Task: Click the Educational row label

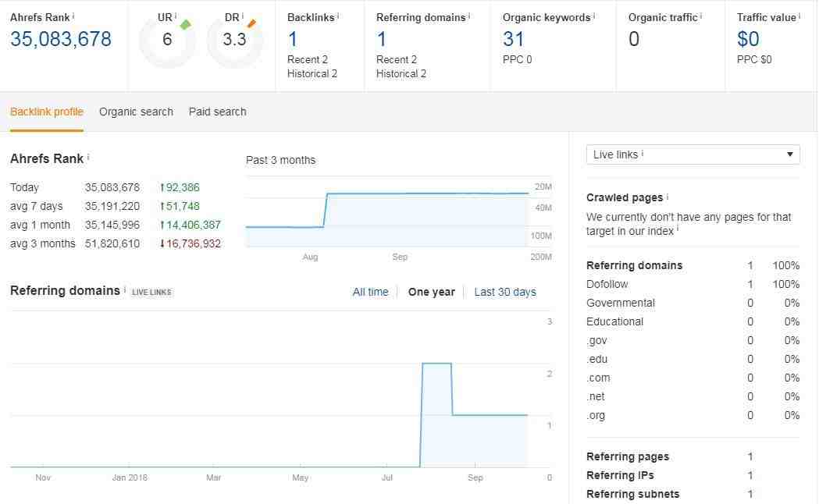Action: pos(614,322)
